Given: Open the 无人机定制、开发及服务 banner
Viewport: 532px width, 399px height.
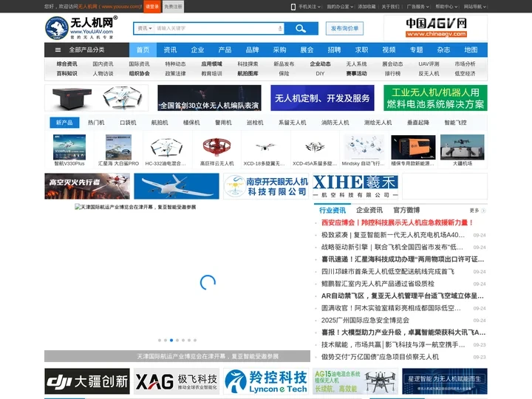Looking at the screenshot, I should pos(322,98).
